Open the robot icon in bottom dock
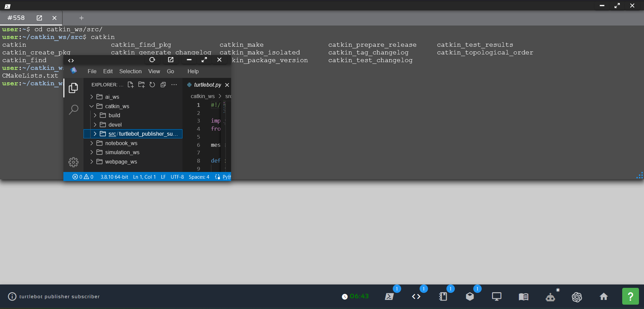Screen dimensions: 644x309 [550, 297]
